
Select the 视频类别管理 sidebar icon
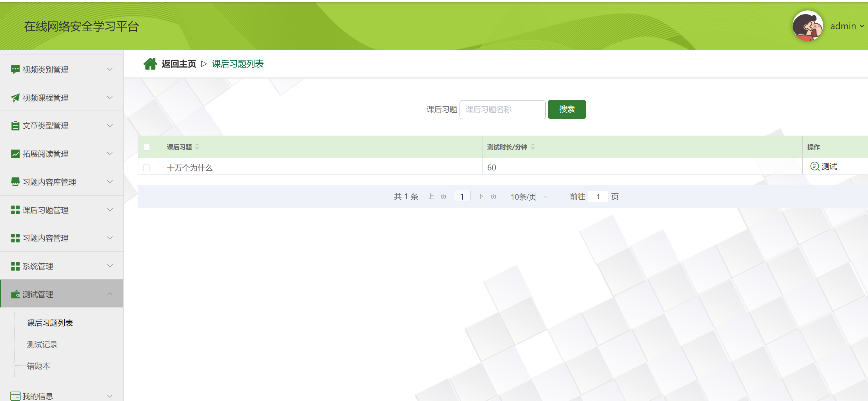click(x=15, y=69)
